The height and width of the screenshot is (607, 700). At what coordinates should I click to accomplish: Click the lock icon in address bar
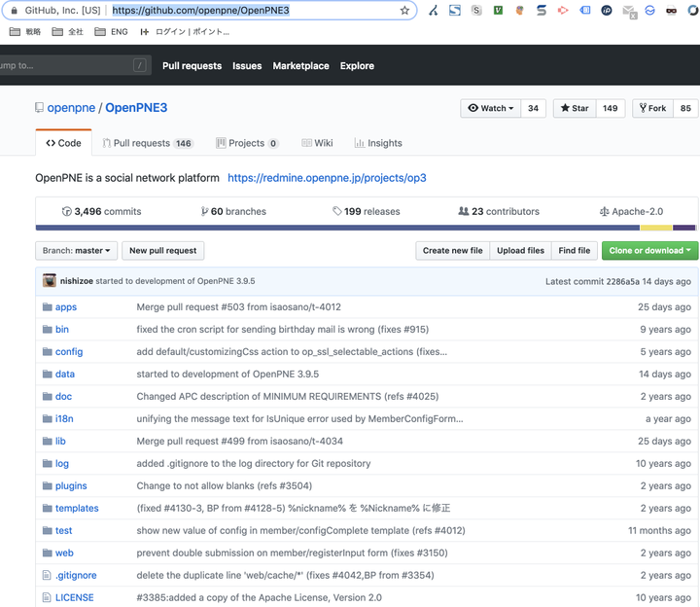point(15,11)
